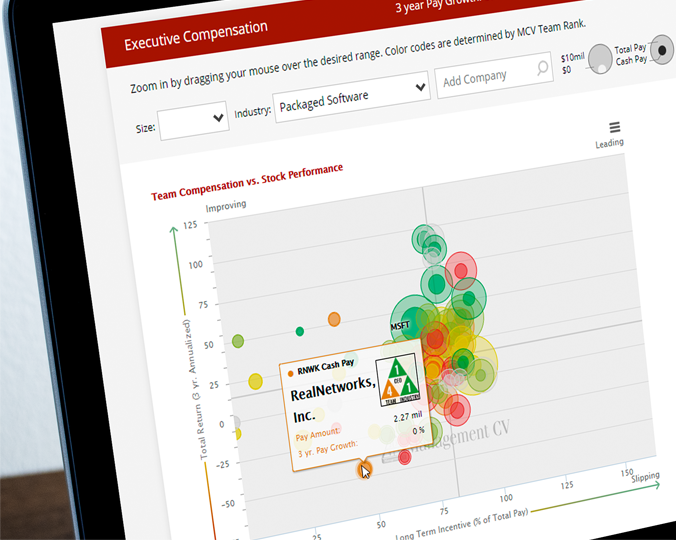Viewport: 676px width, 540px height.
Task: Click the red bubble near -25 return
Action: (x=404, y=457)
